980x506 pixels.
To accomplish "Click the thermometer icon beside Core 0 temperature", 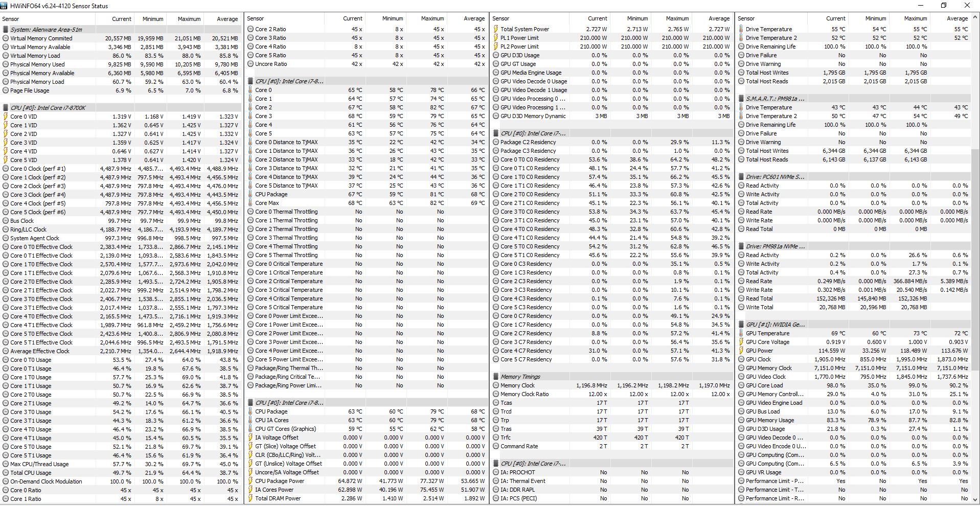I will point(250,90).
